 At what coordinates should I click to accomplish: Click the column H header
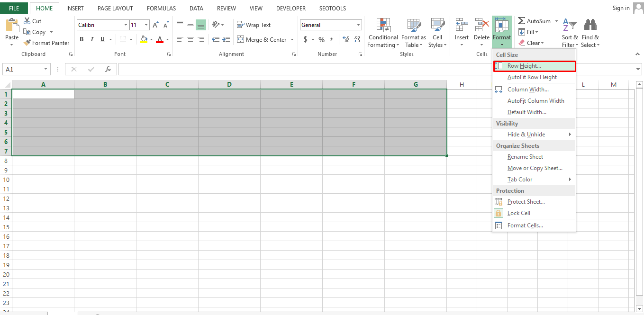[462, 85]
